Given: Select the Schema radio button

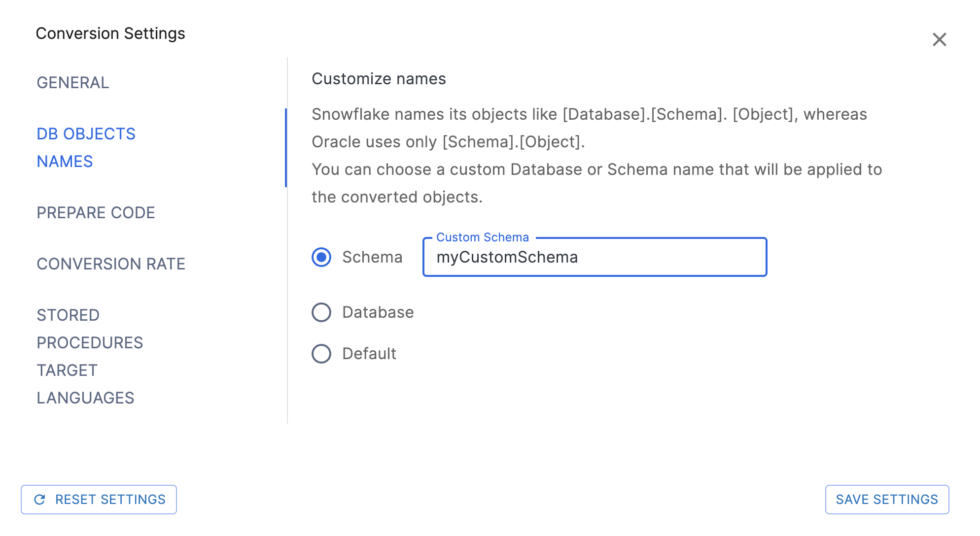Looking at the screenshot, I should (x=321, y=257).
